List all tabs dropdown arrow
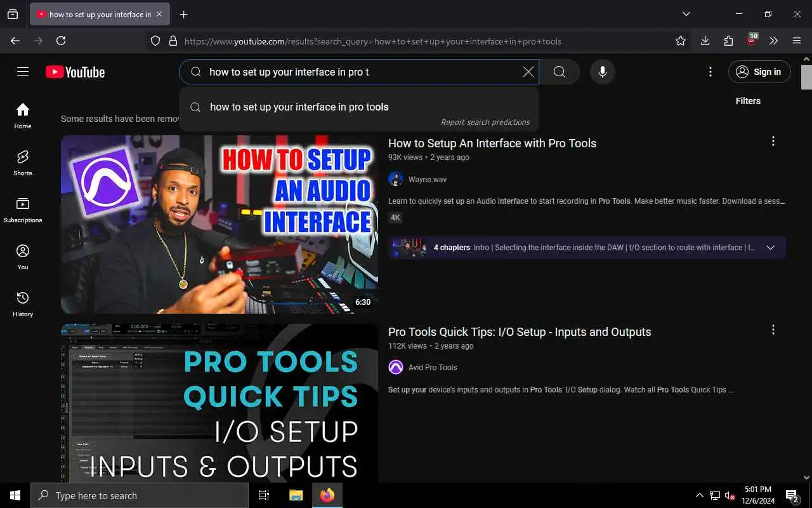 click(x=686, y=14)
